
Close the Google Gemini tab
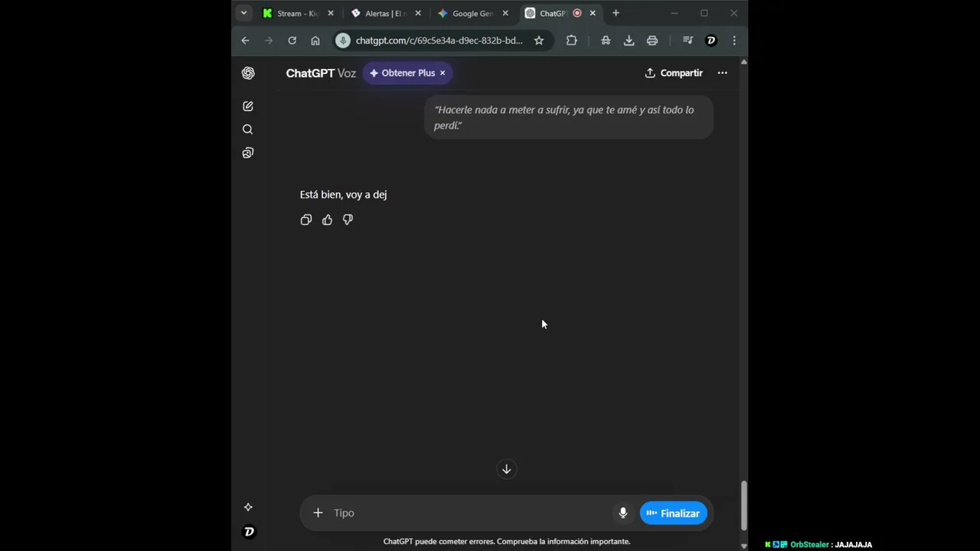[505, 13]
